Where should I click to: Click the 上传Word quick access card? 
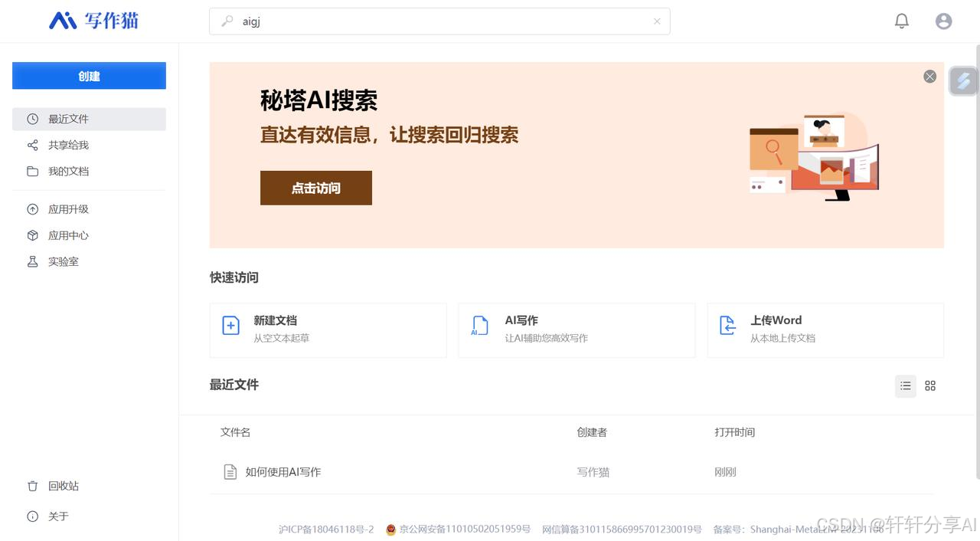click(x=825, y=330)
